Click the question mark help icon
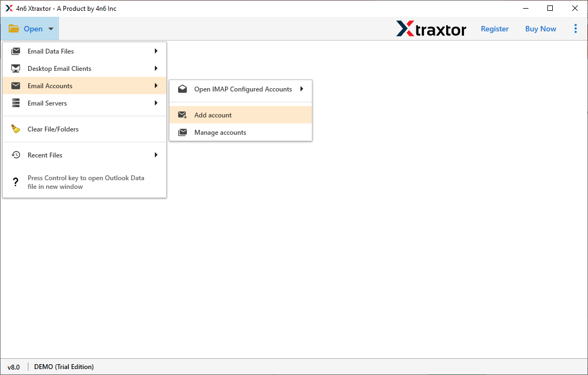 (15, 182)
